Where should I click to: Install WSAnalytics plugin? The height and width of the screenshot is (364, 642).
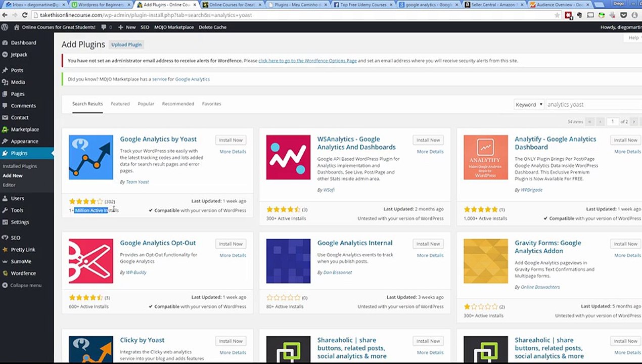[x=428, y=140]
